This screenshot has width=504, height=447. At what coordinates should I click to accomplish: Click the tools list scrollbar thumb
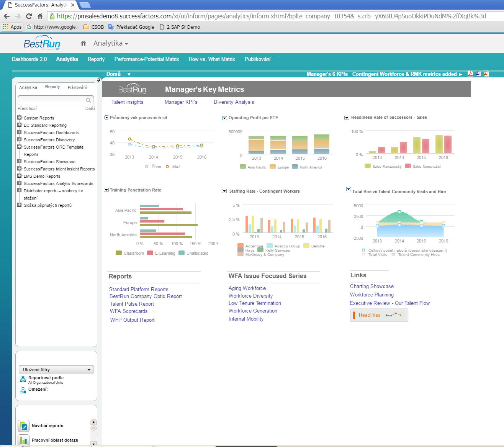(x=93, y=428)
